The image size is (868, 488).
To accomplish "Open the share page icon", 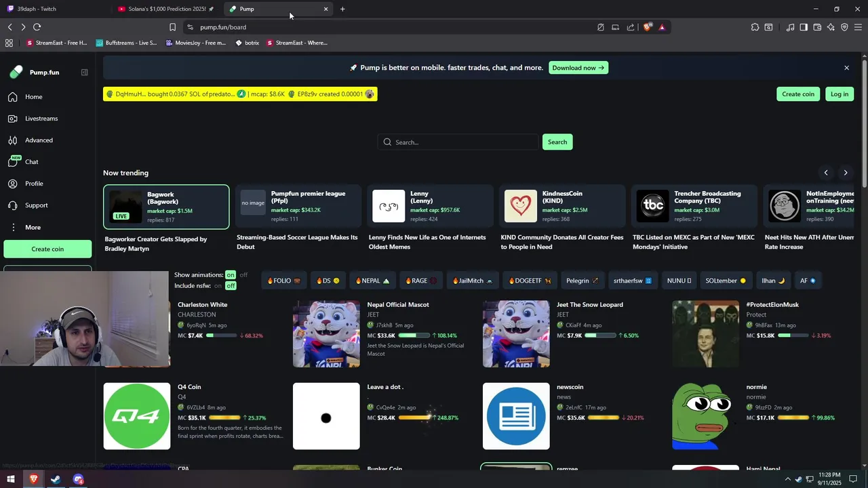I will click(x=631, y=27).
